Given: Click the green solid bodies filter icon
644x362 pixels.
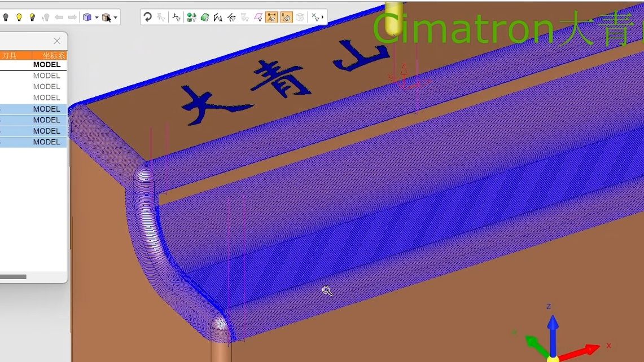Looking at the screenshot, I should click(191, 17).
